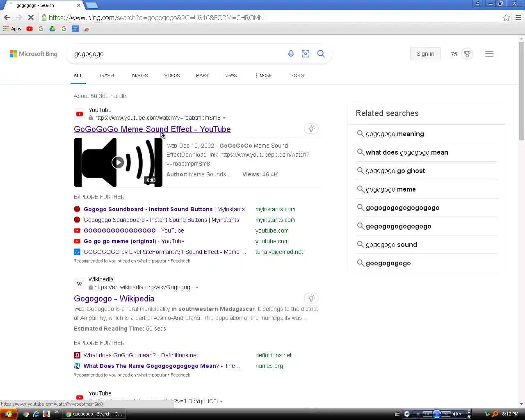Switch to the VIDEOS tab

(x=172, y=75)
